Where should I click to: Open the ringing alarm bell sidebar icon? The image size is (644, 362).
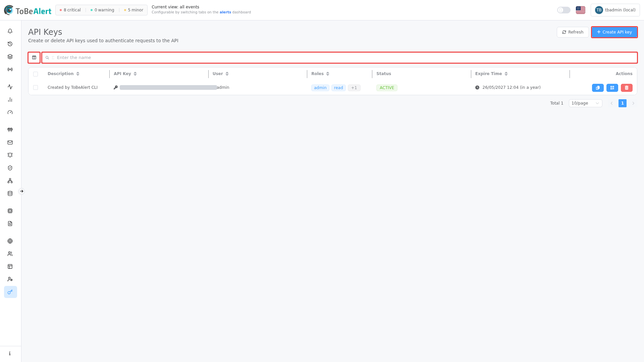pos(10,155)
